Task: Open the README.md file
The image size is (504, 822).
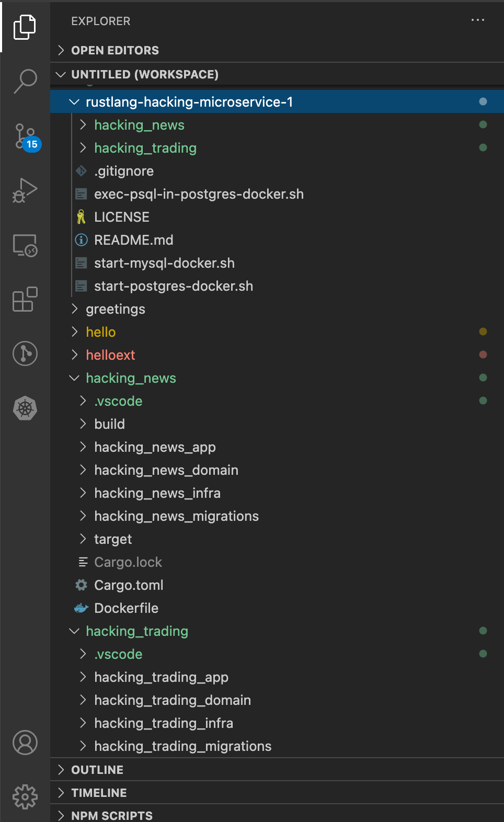Action: 134,239
